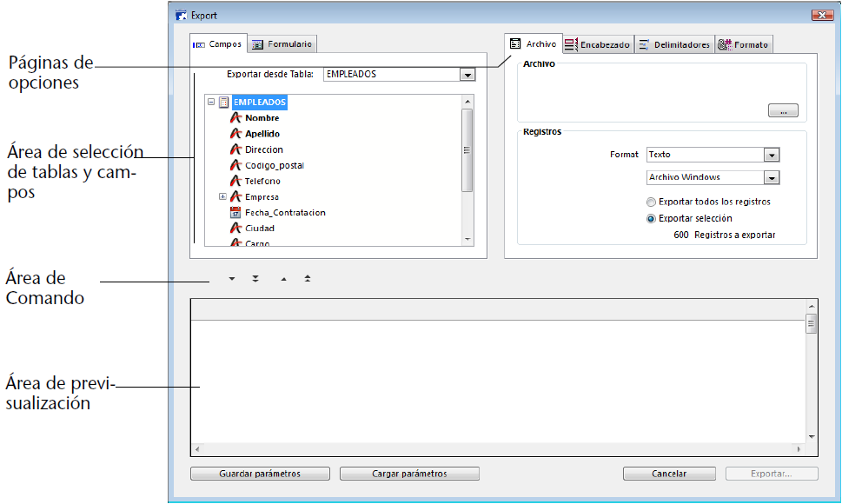Screen dimensions: 842x504
Task: Click the EMPLEADOS table icon
Action: pos(223,103)
